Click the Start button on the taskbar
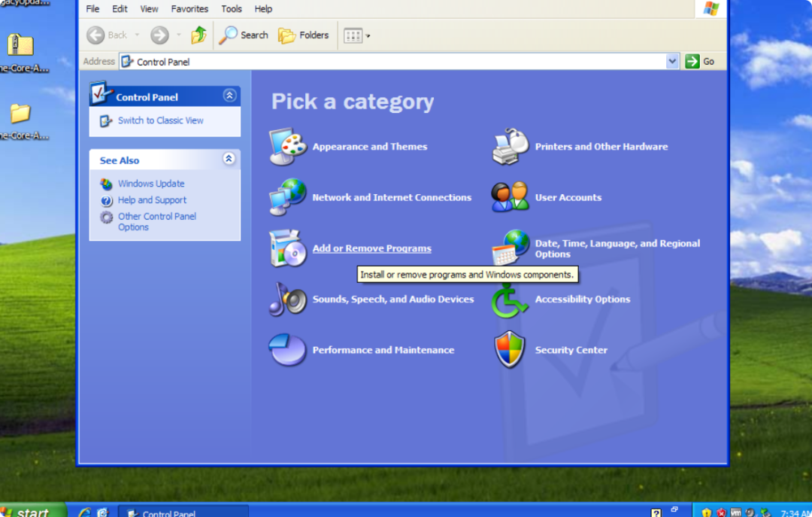 click(x=32, y=511)
